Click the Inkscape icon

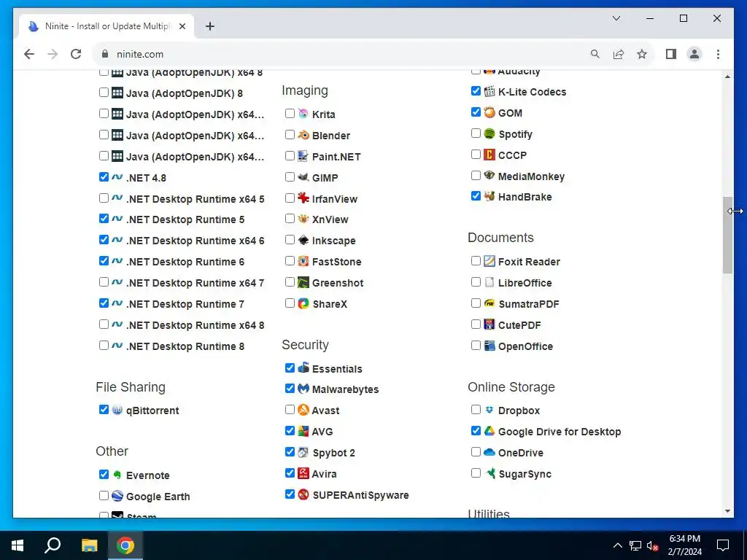pos(303,240)
